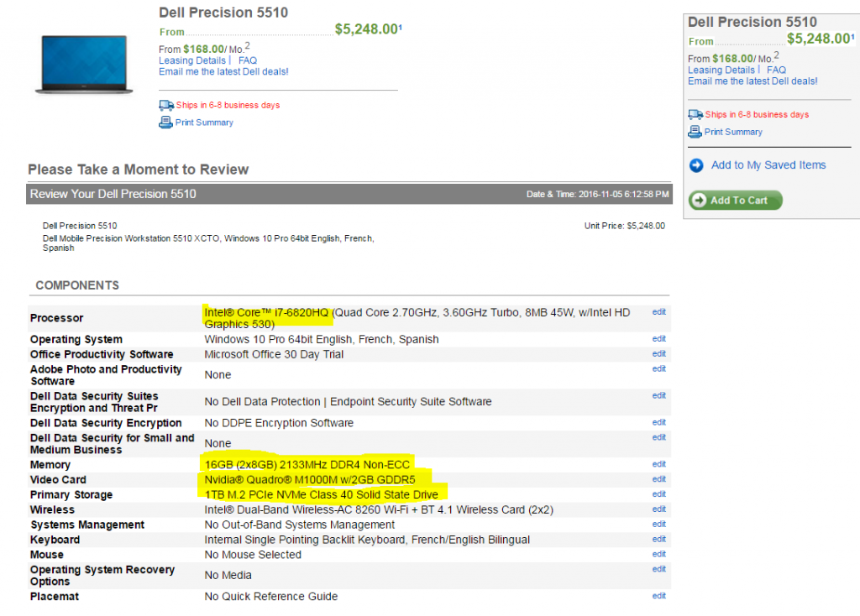Edit the Operating System choice
The height and width of the screenshot is (616, 860).
[x=658, y=339]
